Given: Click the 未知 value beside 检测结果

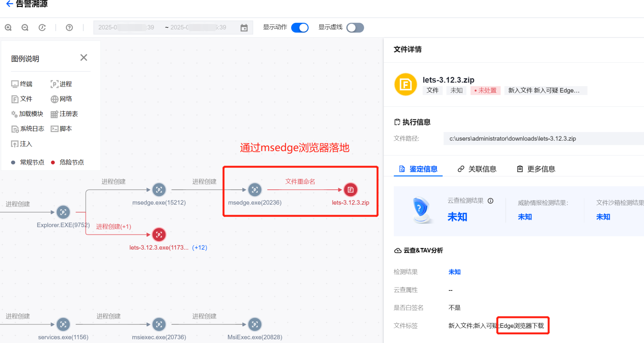Looking at the screenshot, I should [454, 272].
